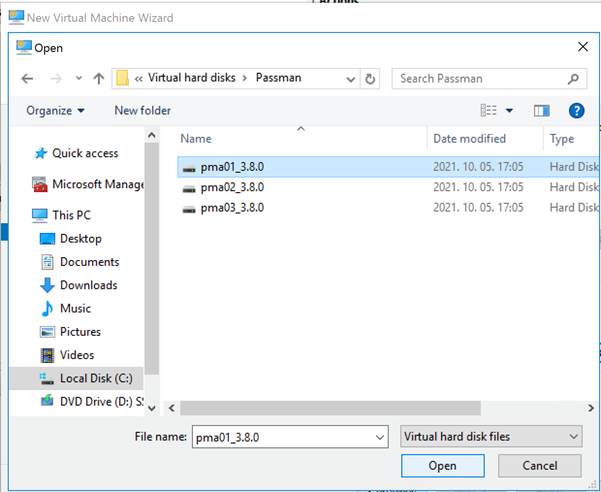Click the pma02_3.8.0 hard disk icon

(189, 189)
